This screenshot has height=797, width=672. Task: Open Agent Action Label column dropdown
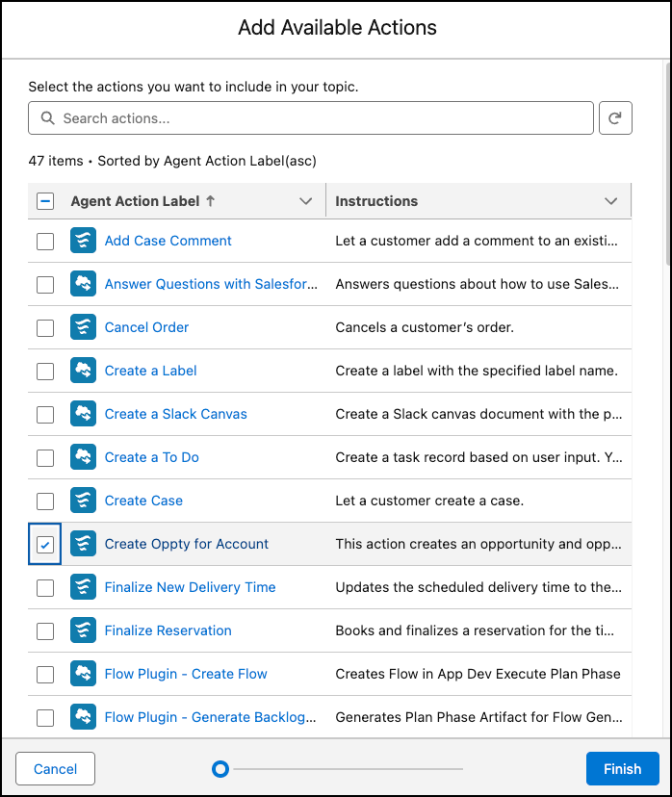pyautogui.click(x=306, y=201)
